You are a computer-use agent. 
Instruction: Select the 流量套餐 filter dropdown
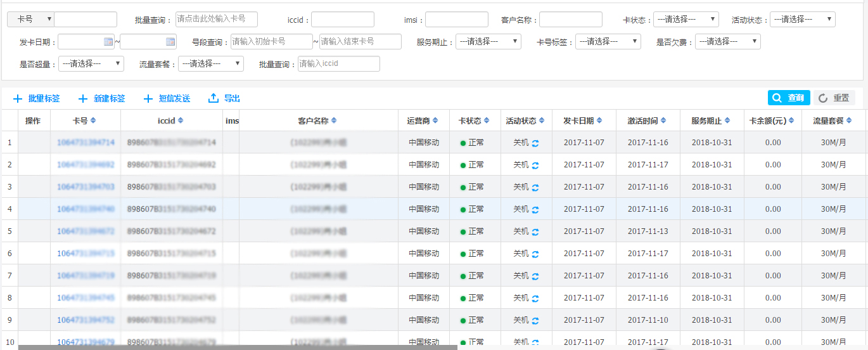tap(210, 63)
